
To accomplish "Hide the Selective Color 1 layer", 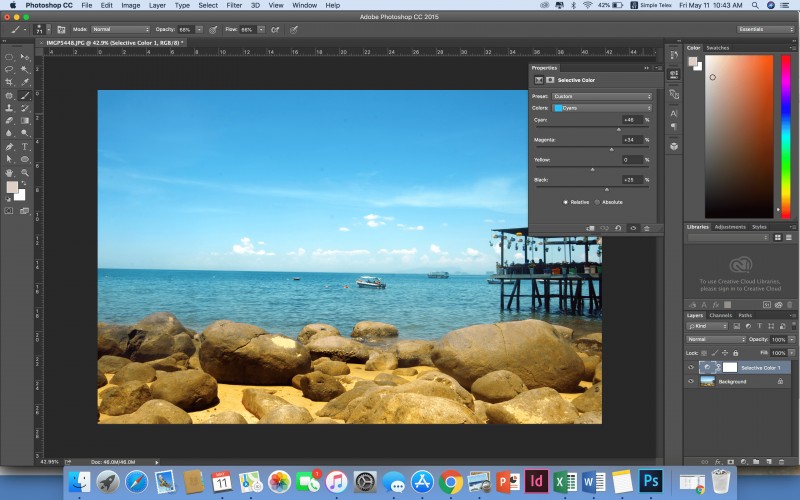I will pyautogui.click(x=690, y=368).
